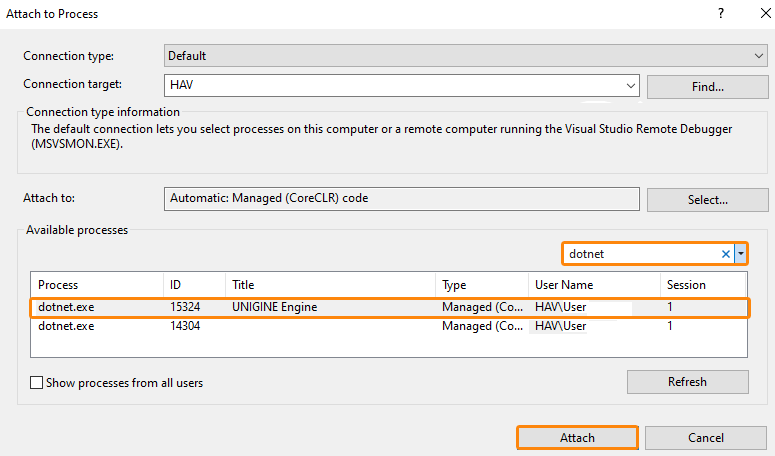Click the Select... button

tap(707, 199)
